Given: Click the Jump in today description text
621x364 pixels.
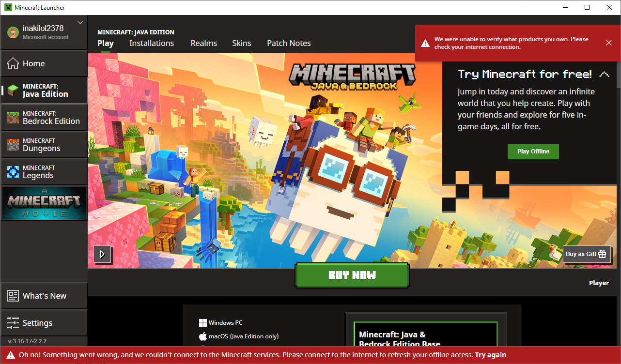Looking at the screenshot, I should pos(526,109).
